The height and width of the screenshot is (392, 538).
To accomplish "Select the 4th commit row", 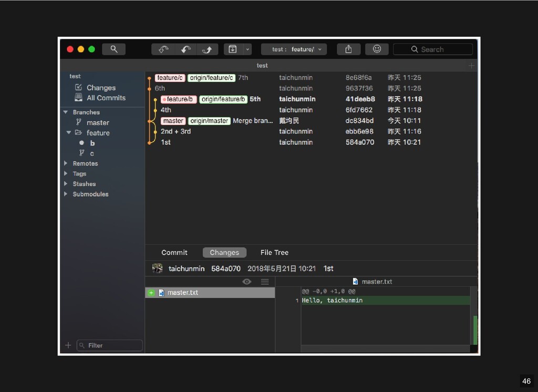I will [x=311, y=110].
